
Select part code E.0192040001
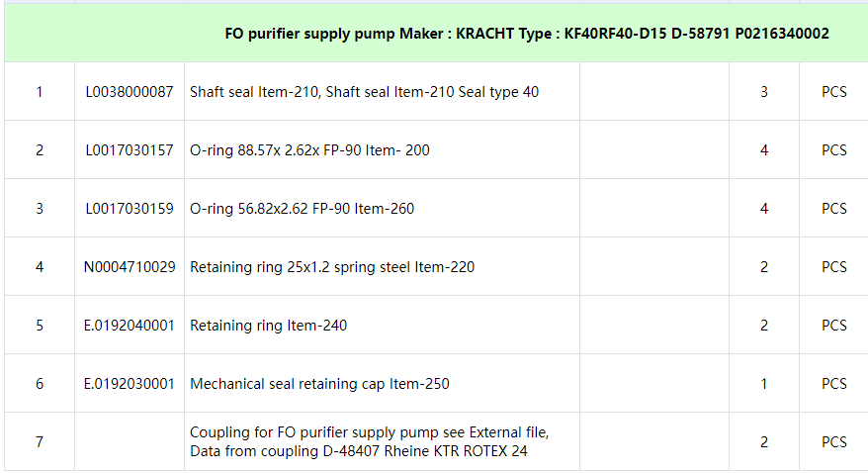tap(130, 326)
